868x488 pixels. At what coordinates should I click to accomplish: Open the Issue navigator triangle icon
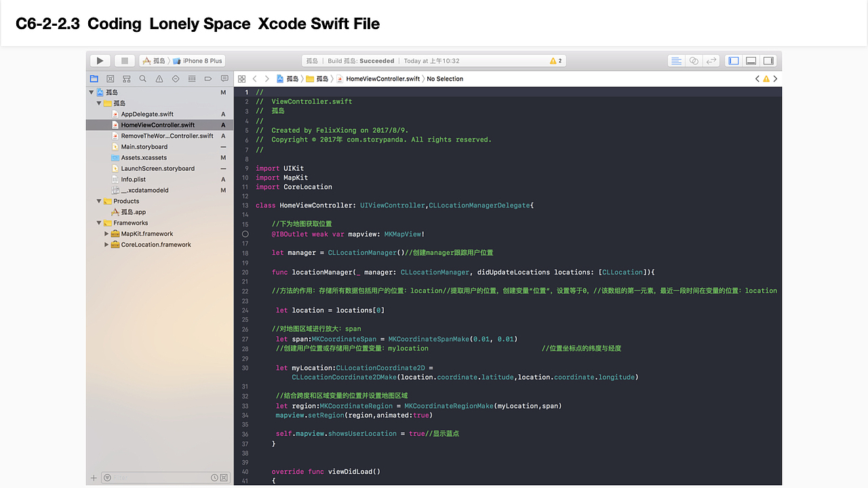point(159,79)
